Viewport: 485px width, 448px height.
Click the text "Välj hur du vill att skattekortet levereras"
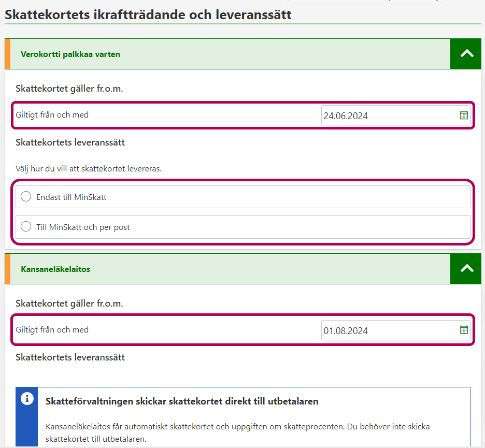click(89, 169)
